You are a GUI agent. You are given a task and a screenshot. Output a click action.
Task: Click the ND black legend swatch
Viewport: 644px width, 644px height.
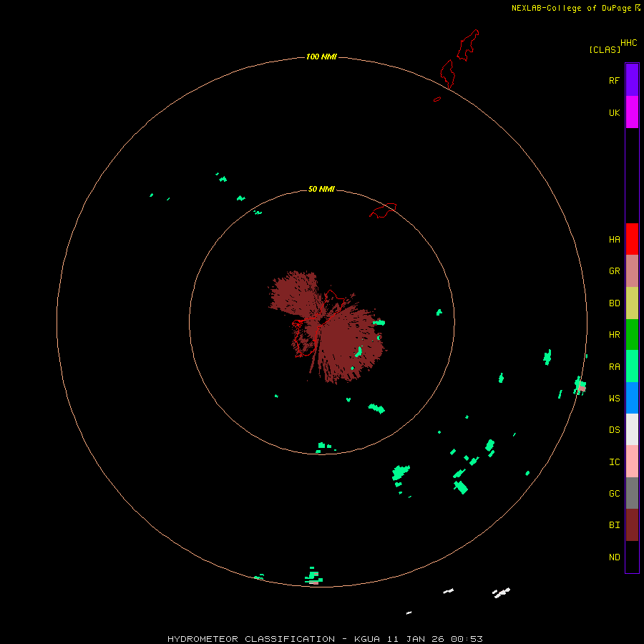click(632, 557)
